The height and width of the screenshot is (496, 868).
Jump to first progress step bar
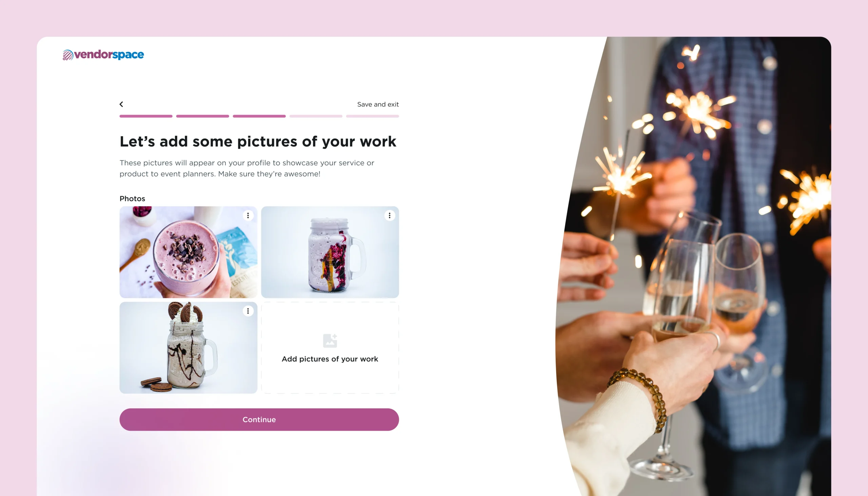coord(146,116)
